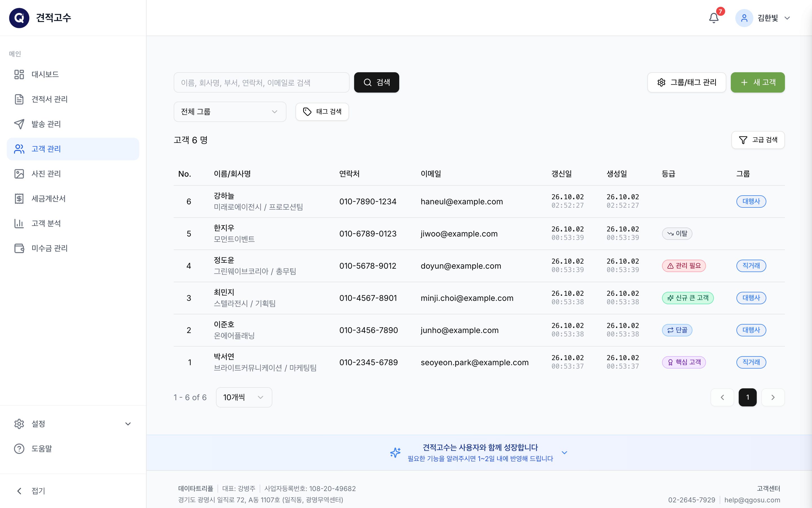Click the customer search input field

pyautogui.click(x=261, y=82)
